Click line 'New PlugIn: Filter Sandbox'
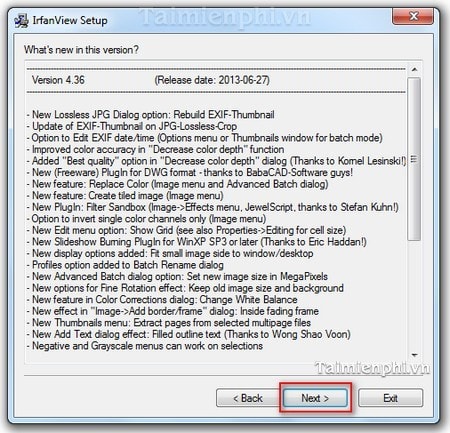This screenshot has height=433, width=450. [213, 207]
